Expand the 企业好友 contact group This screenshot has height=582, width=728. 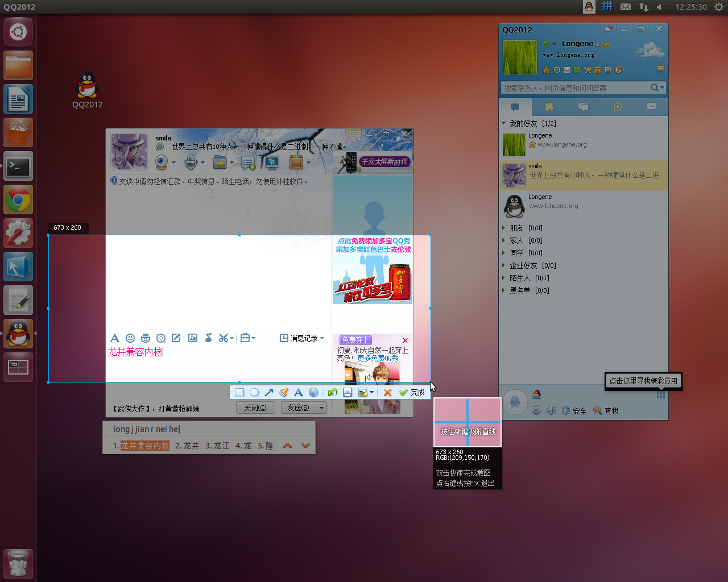coord(504,265)
